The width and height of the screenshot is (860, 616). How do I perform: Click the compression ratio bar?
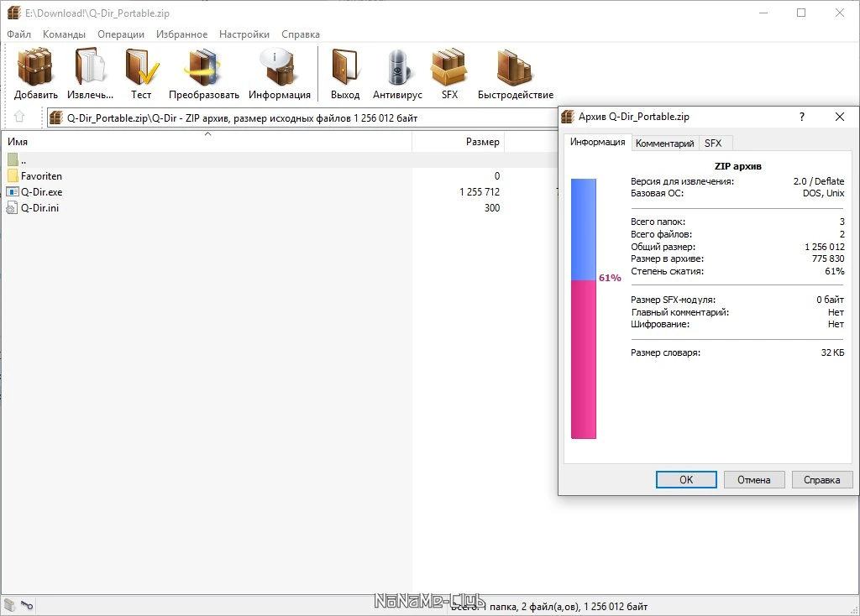tap(583, 309)
